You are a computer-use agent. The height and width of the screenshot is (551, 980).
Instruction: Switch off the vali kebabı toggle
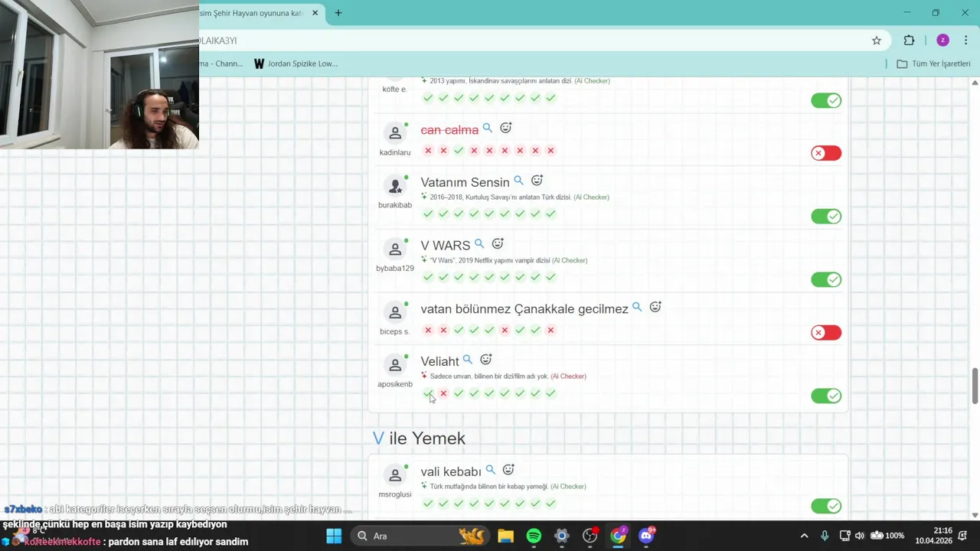click(826, 506)
